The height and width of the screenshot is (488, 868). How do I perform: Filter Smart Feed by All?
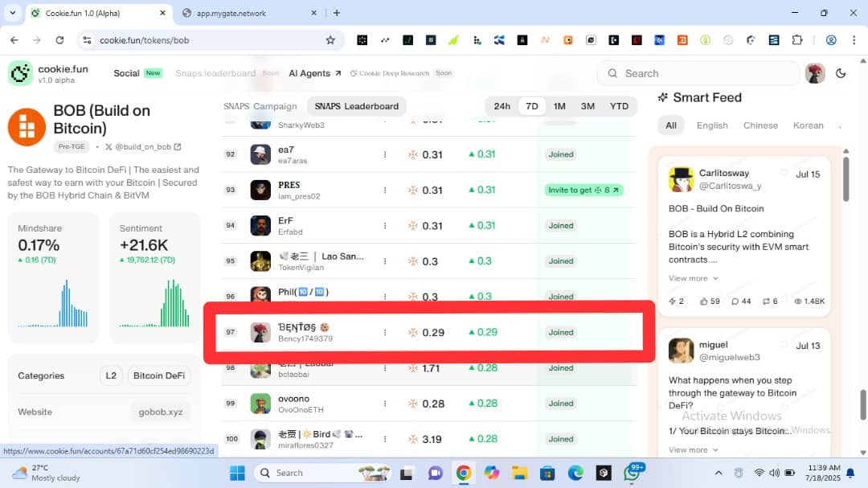[671, 125]
